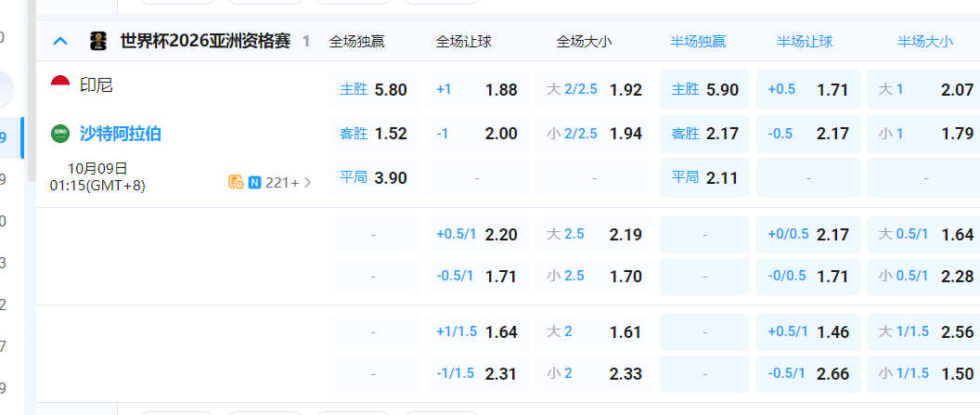Image resolution: width=980 pixels, height=415 pixels.
Task: Choose full-time handicap +1 at 1.88
Action: coord(476,90)
